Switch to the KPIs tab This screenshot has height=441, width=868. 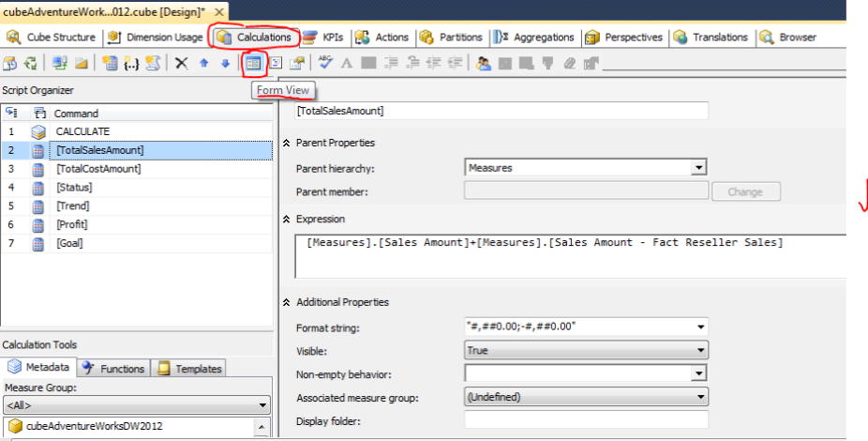click(x=323, y=38)
